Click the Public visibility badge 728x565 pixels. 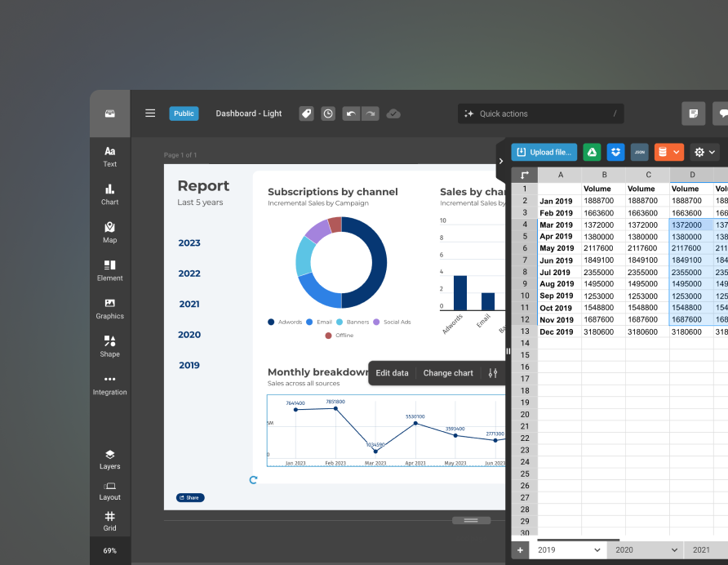click(184, 113)
